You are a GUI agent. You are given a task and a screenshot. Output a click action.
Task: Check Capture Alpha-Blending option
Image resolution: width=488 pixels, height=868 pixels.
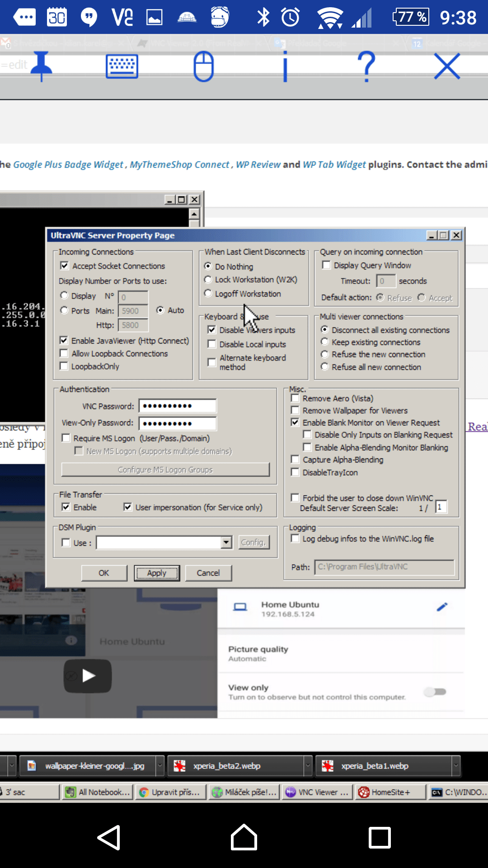(295, 459)
